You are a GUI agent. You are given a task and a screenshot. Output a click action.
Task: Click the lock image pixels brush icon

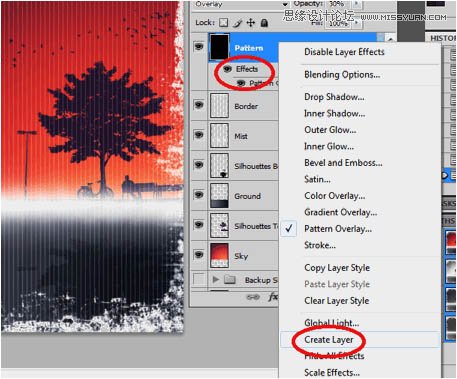(x=237, y=23)
